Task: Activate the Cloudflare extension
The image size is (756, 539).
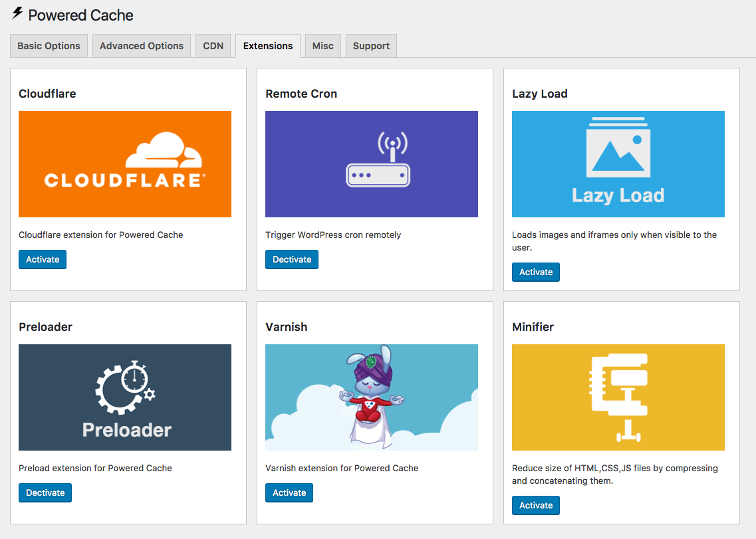Action: [42, 259]
